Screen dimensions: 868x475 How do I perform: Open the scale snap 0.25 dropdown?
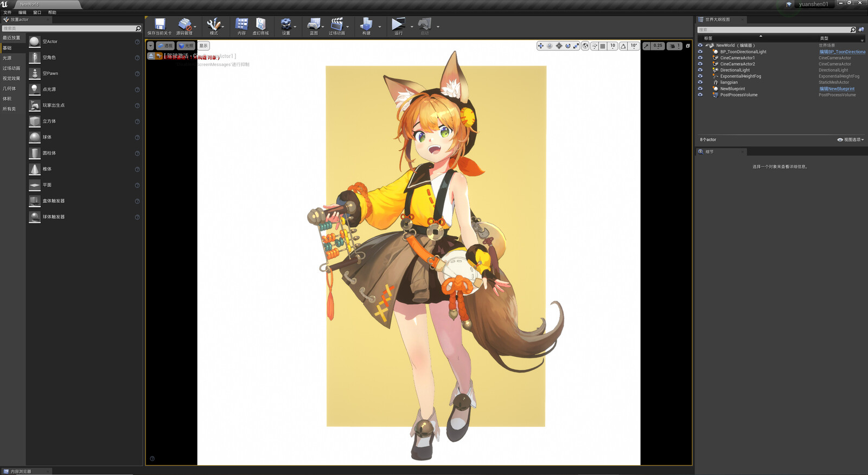(658, 46)
